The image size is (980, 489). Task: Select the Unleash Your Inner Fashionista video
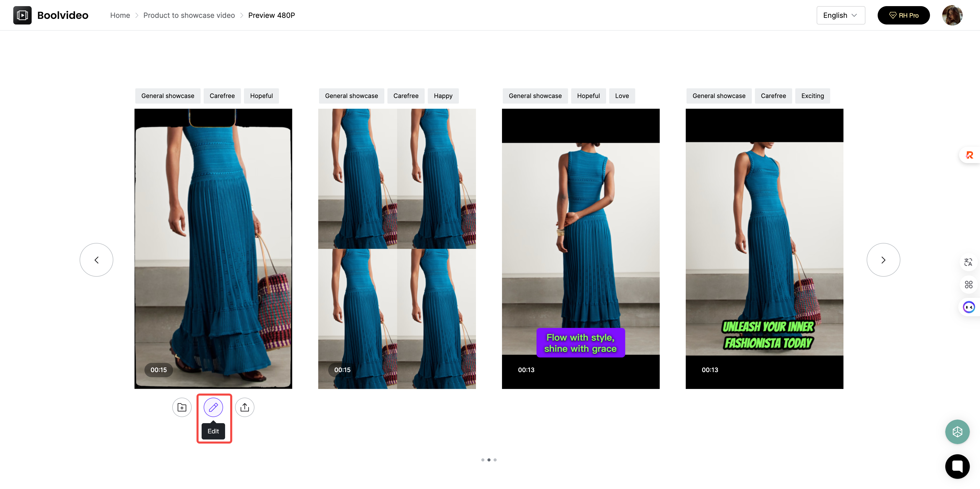[x=764, y=249]
